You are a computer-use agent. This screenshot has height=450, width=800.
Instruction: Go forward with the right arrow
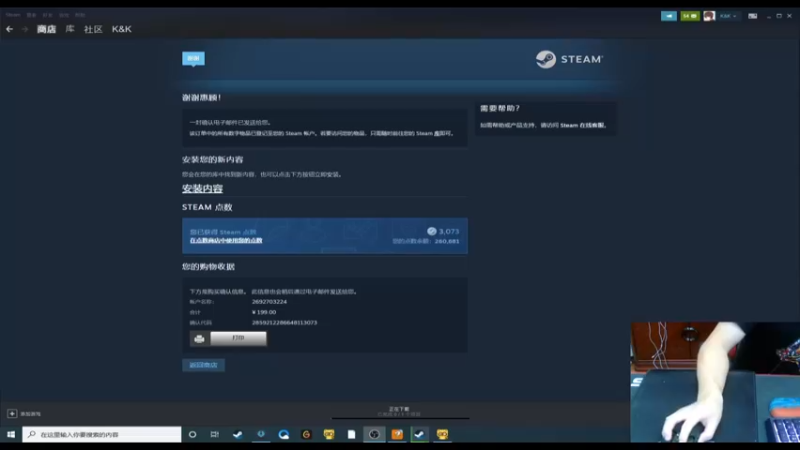[x=24, y=29]
